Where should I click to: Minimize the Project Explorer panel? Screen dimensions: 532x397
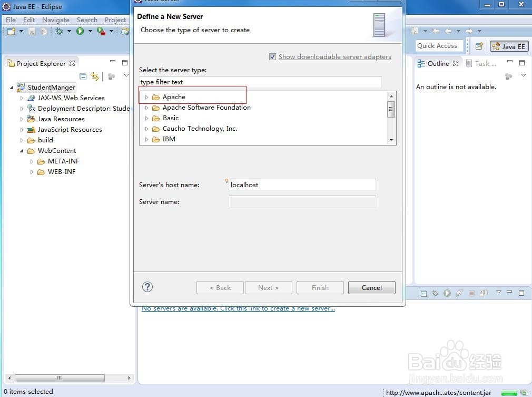[113, 62]
